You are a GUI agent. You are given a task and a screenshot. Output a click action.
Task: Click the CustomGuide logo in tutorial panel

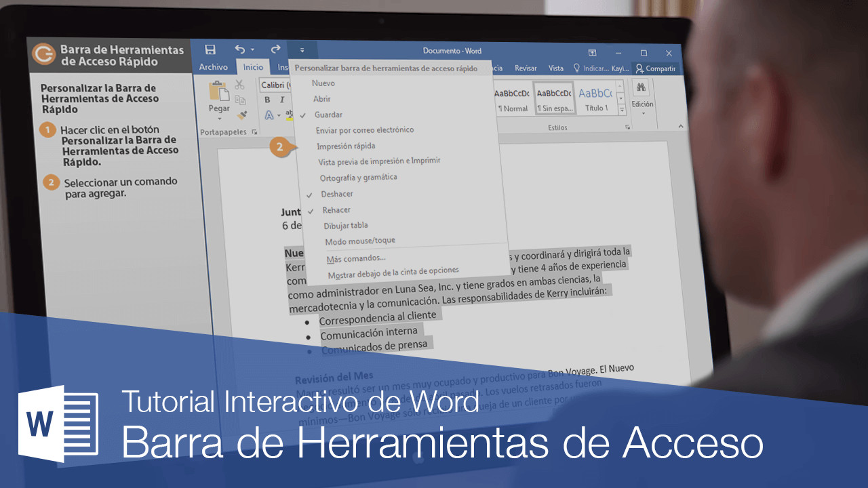click(44, 54)
